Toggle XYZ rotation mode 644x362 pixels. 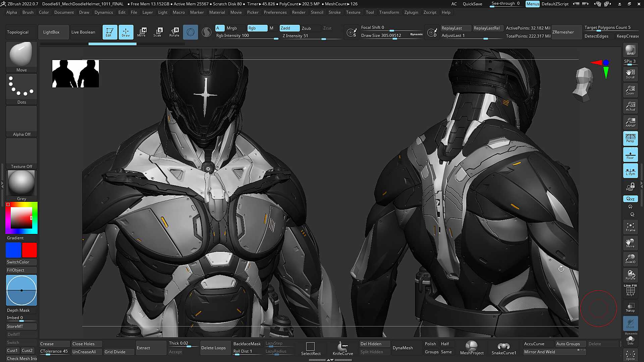(630, 199)
